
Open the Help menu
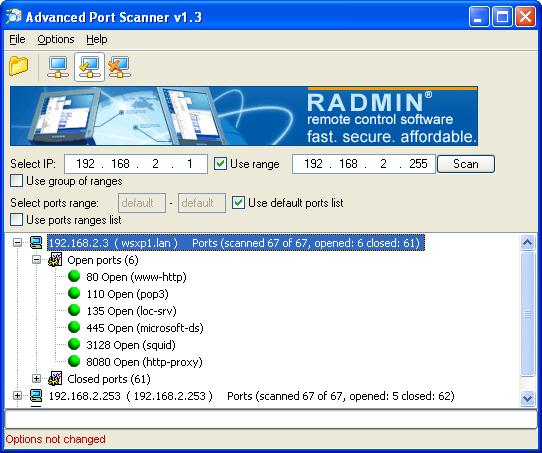click(96, 39)
